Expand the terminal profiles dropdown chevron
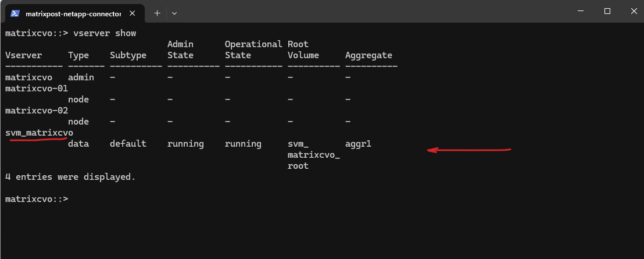Image resolution: width=644 pixels, height=259 pixels. (174, 13)
